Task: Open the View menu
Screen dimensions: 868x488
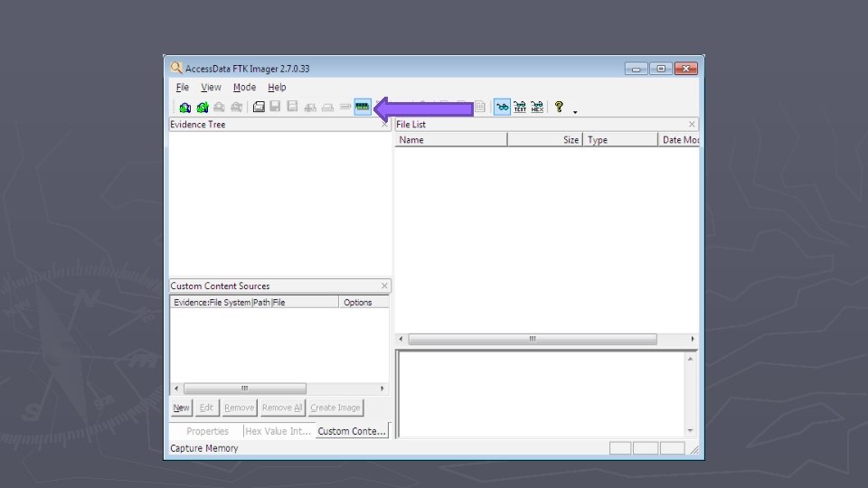Action: coord(211,87)
